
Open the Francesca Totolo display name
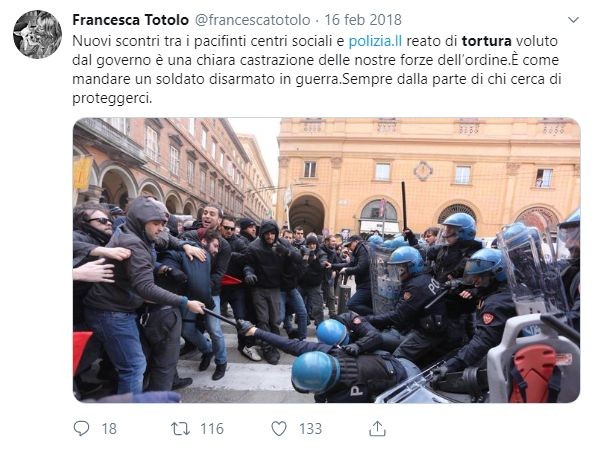tap(130, 20)
